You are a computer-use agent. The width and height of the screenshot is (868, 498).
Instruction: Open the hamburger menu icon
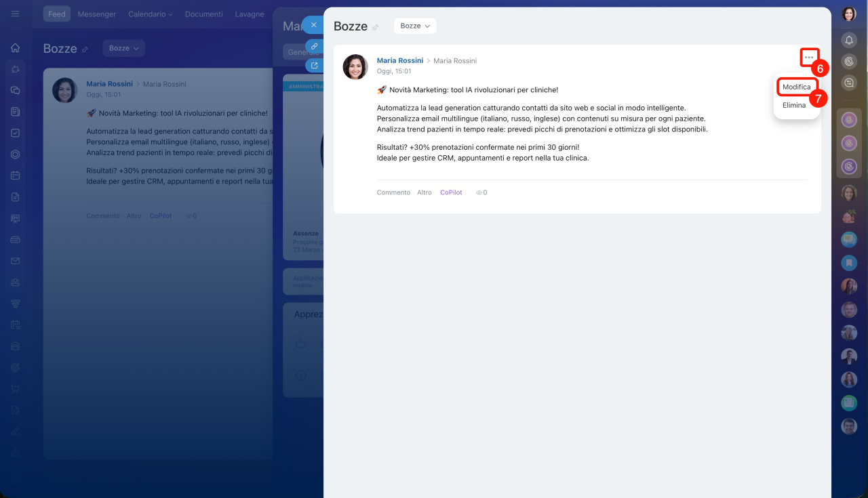pyautogui.click(x=15, y=14)
